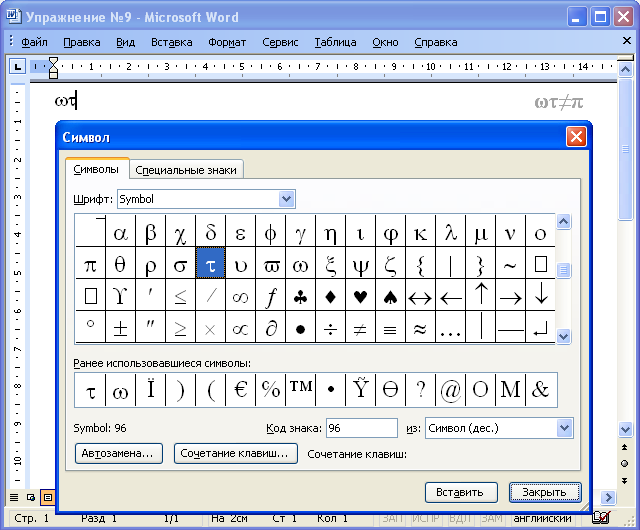Image resolution: width=640 pixels, height=530 pixels.
Task: Open the Справка menu
Action: click(436, 42)
